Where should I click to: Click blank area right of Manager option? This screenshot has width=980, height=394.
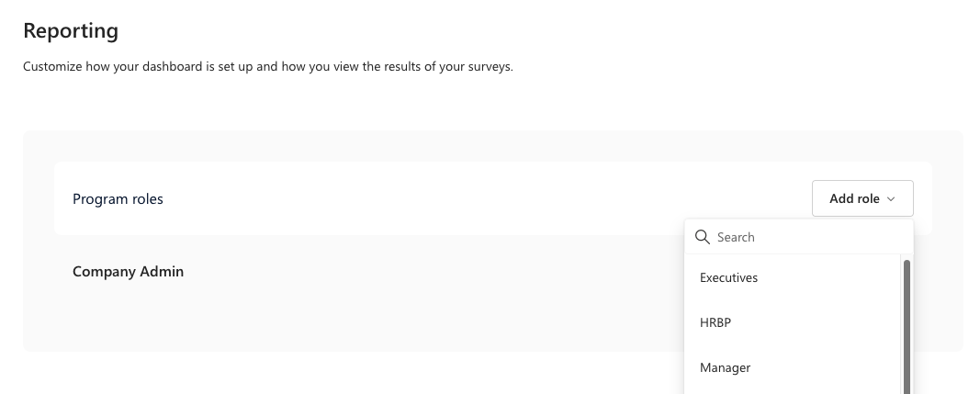click(x=825, y=367)
